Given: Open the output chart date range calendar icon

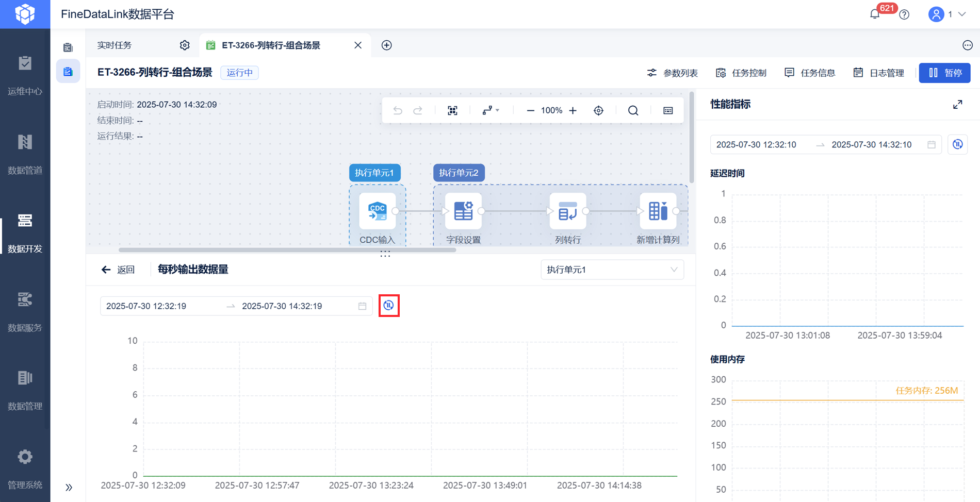Looking at the screenshot, I should (x=362, y=306).
